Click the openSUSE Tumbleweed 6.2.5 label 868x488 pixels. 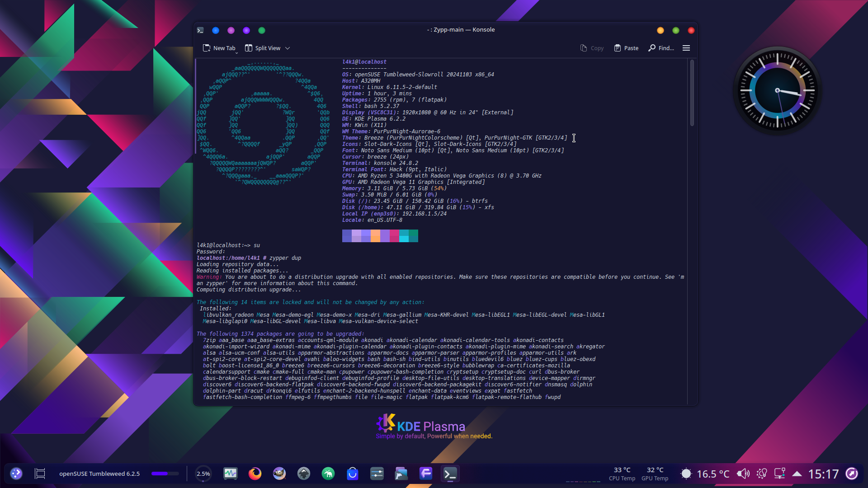99,474
